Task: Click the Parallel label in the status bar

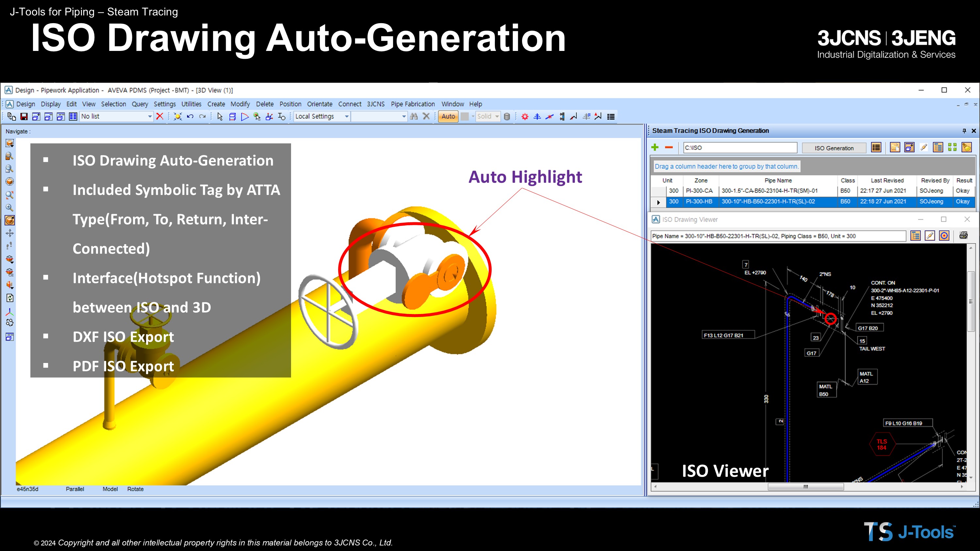Action: [x=75, y=489]
